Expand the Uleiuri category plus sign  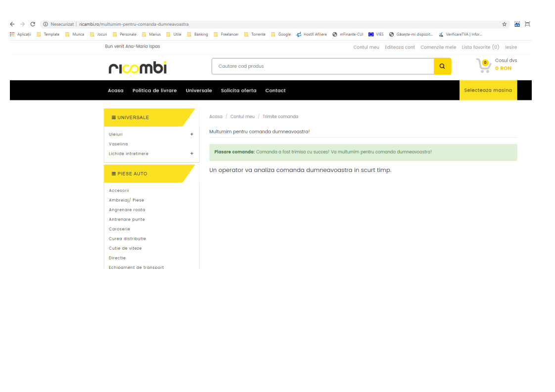192,134
